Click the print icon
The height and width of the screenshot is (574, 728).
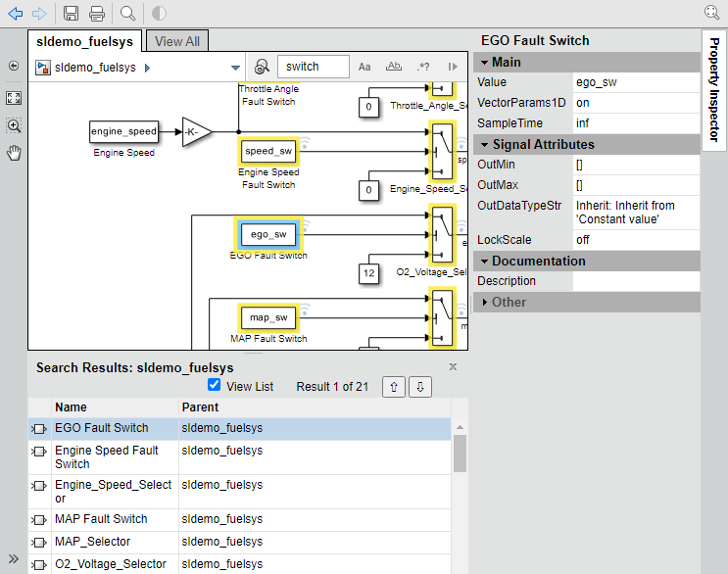[x=97, y=13]
